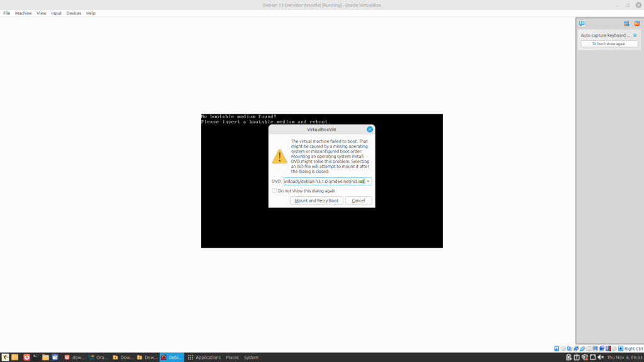Image resolution: width=644 pixels, height=362 pixels.
Task: Click the hard disk activity status icon
Action: pos(557,348)
